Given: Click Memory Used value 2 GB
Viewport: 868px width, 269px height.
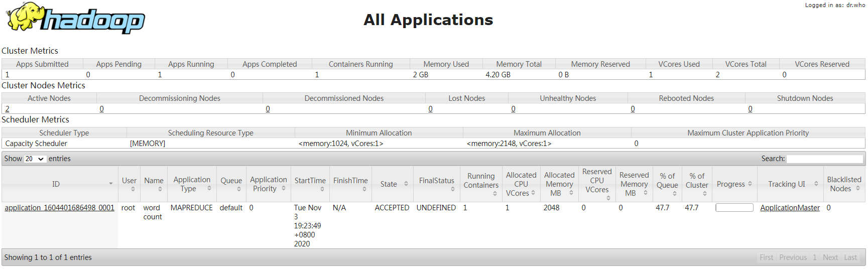Looking at the screenshot, I should [x=421, y=75].
